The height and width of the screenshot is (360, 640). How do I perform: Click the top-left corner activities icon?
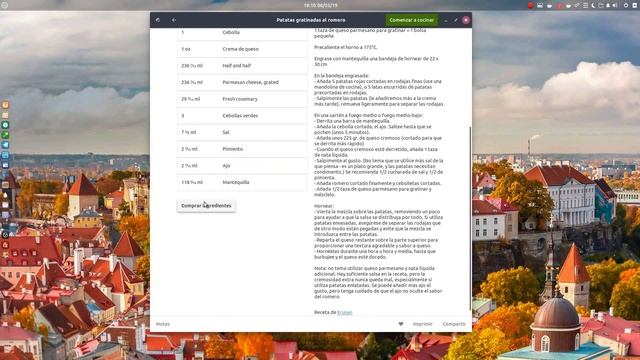pyautogui.click(x=4, y=5)
